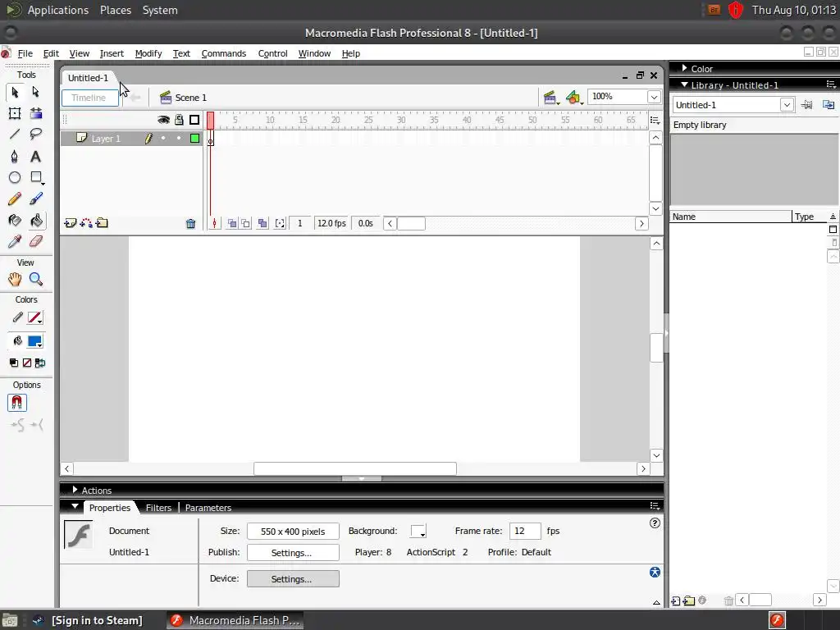This screenshot has width=840, height=630.
Task: Expand the Actions panel
Action: pos(75,490)
